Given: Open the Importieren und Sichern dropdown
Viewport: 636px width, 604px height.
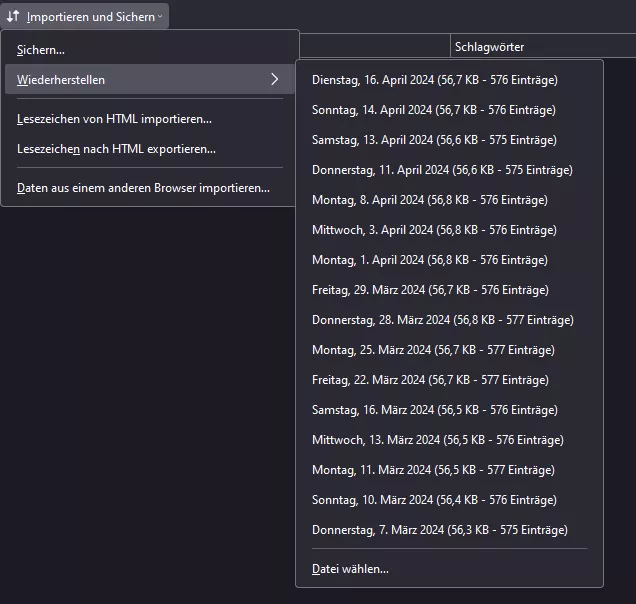Looking at the screenshot, I should tap(92, 16).
